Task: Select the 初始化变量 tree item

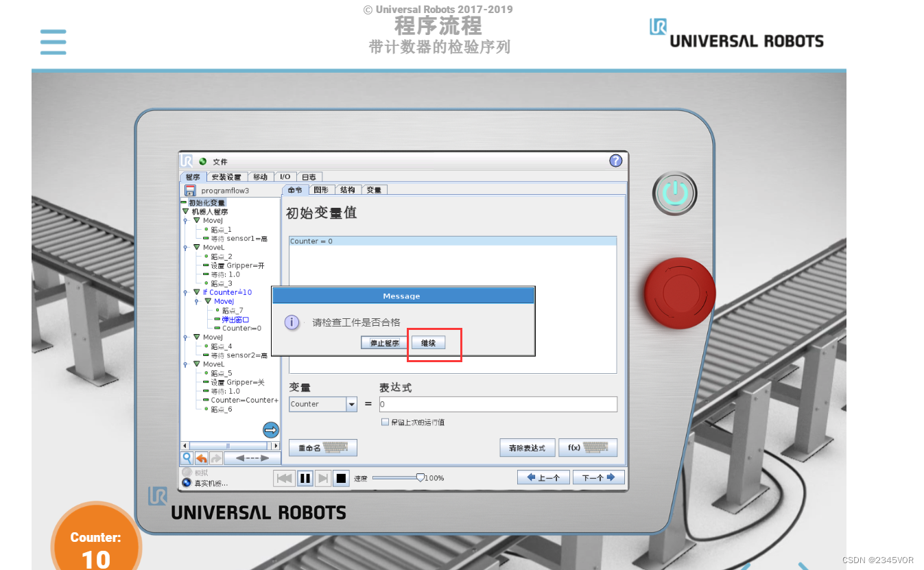Action: tap(206, 203)
